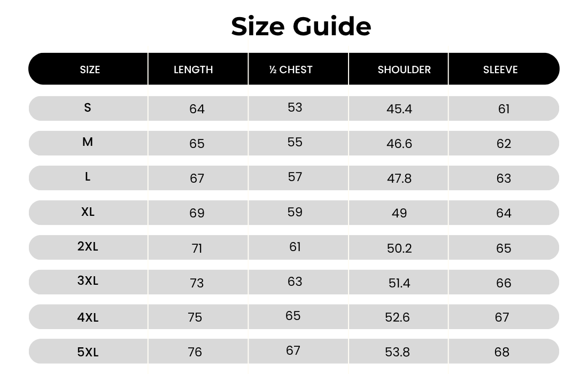The height and width of the screenshot is (374, 588).
Task: Select the M size row label
Action: 88,142
